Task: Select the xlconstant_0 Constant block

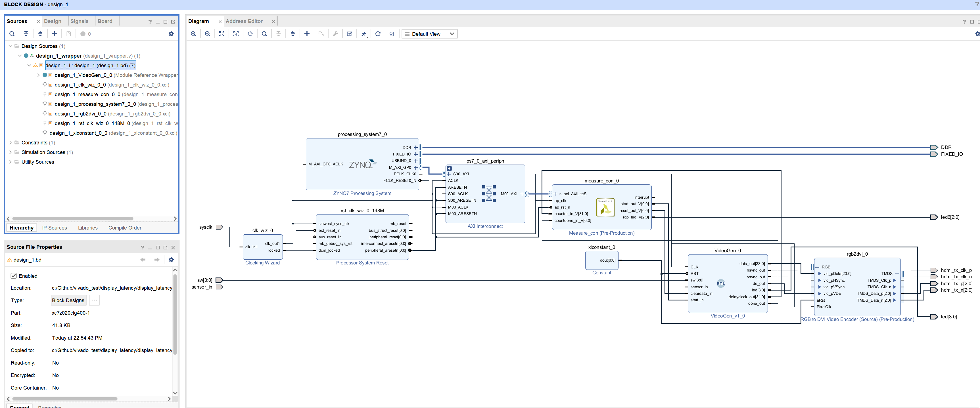Action: [x=601, y=260]
